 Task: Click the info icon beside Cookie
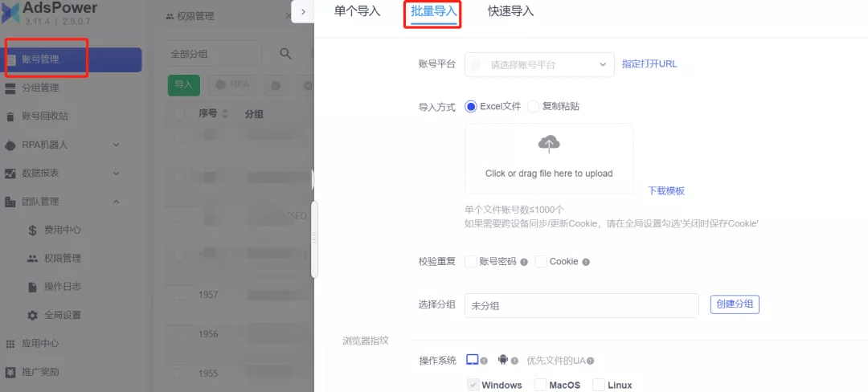tap(586, 262)
